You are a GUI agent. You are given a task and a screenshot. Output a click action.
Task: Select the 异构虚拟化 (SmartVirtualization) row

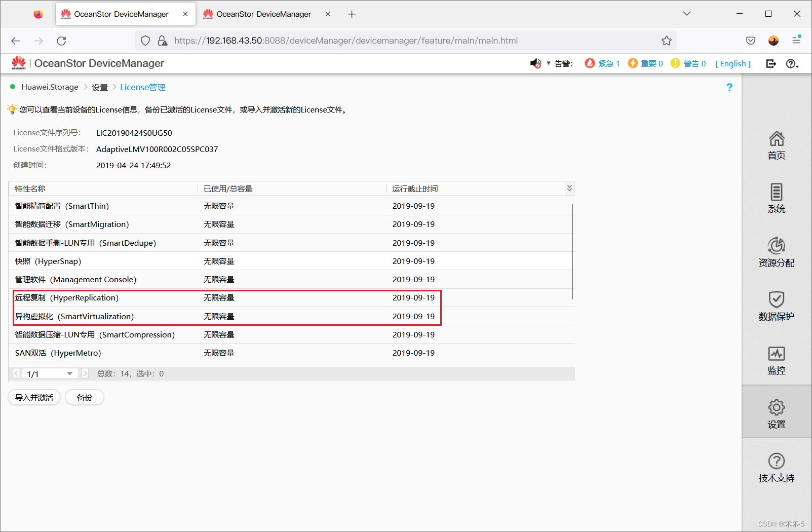pyautogui.click(x=291, y=316)
